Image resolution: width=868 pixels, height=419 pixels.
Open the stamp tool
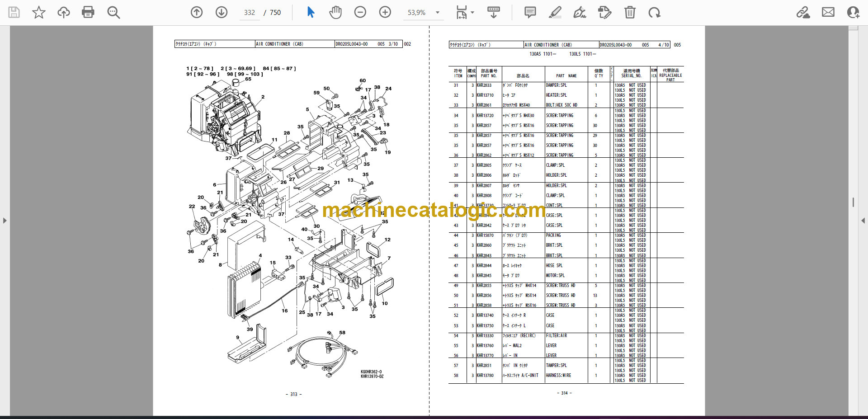[x=604, y=12]
